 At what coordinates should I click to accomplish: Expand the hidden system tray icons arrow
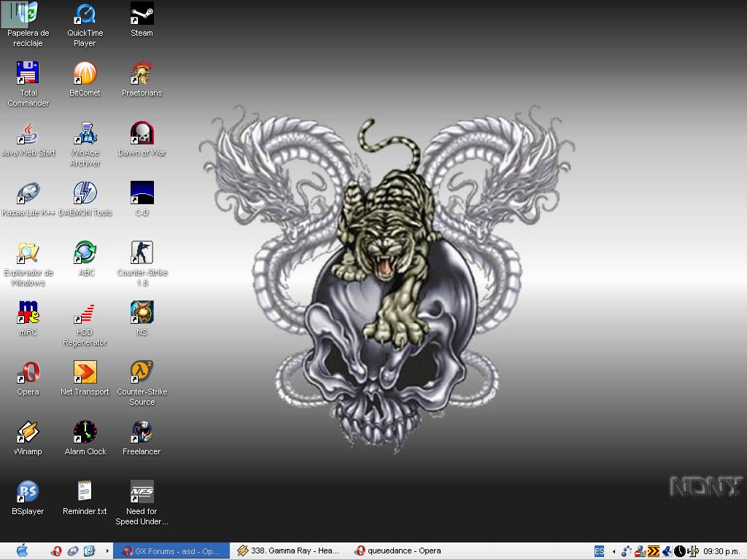(x=614, y=551)
